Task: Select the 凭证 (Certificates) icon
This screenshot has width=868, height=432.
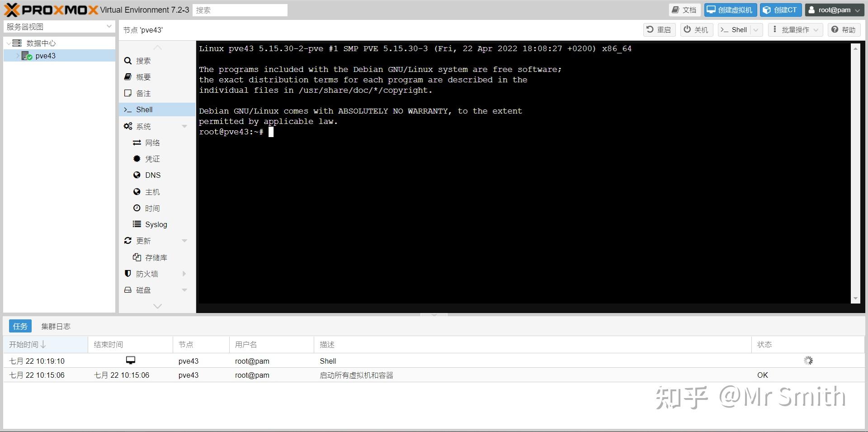Action: pos(137,159)
